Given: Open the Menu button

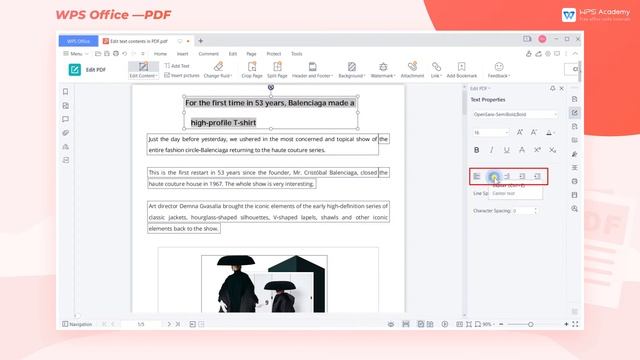Looking at the screenshot, I should coord(76,54).
